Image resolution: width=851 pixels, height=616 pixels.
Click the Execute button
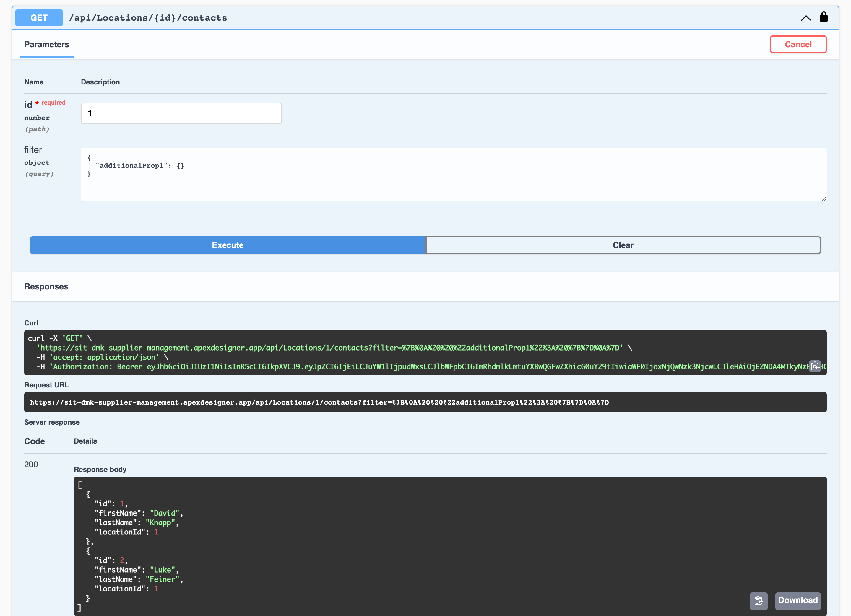coord(228,245)
